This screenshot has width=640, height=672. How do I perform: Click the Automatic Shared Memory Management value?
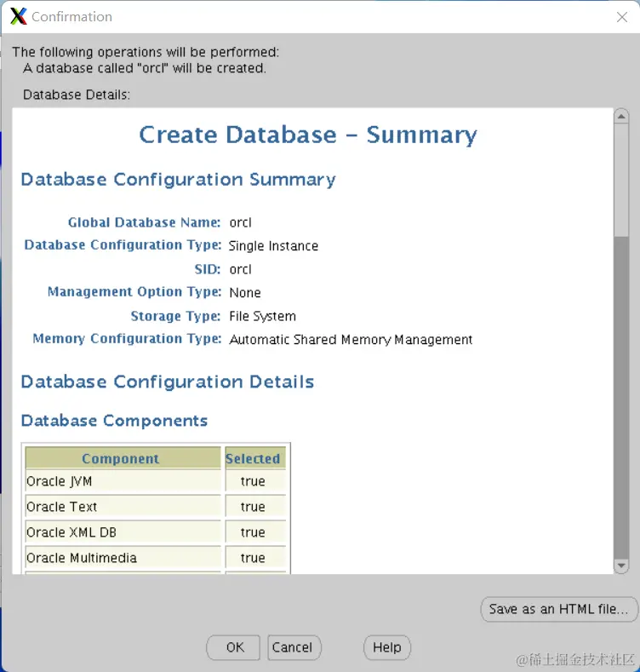click(351, 340)
